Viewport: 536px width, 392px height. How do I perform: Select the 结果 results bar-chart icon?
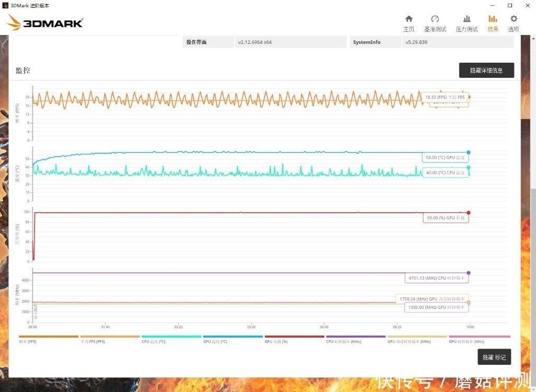pos(493,23)
